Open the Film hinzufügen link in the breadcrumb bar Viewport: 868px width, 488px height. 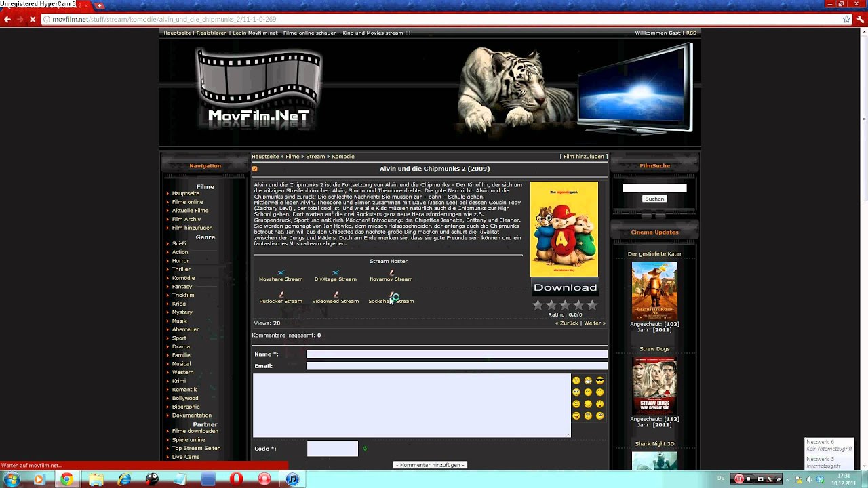coord(584,157)
